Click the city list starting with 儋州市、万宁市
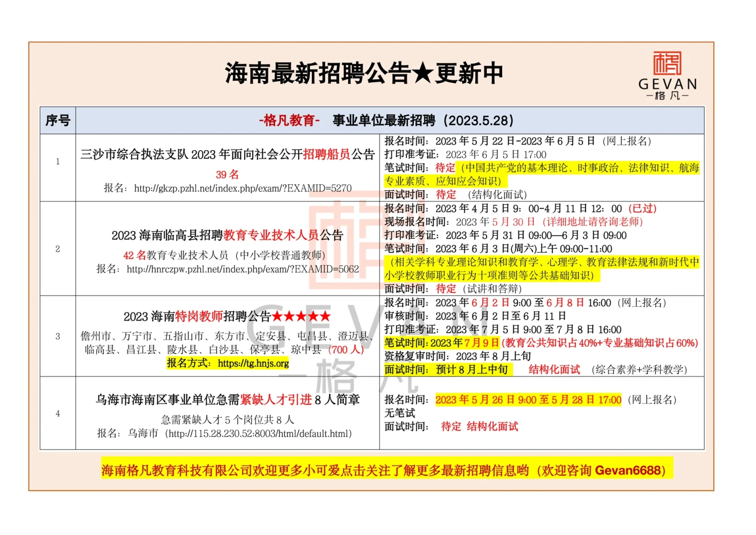 pyautogui.click(x=227, y=343)
